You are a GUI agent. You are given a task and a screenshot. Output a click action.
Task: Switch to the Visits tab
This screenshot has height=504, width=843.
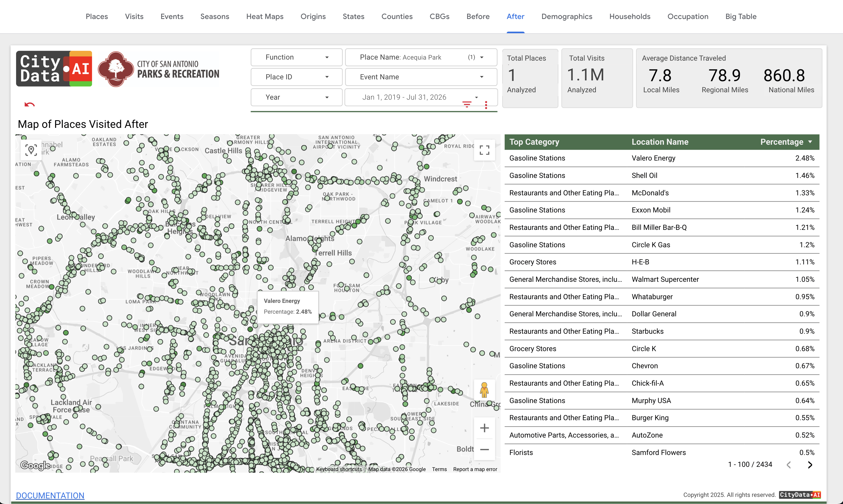coord(134,16)
